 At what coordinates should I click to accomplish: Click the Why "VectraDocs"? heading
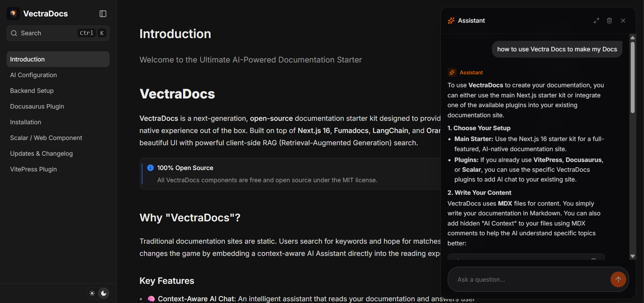click(190, 217)
